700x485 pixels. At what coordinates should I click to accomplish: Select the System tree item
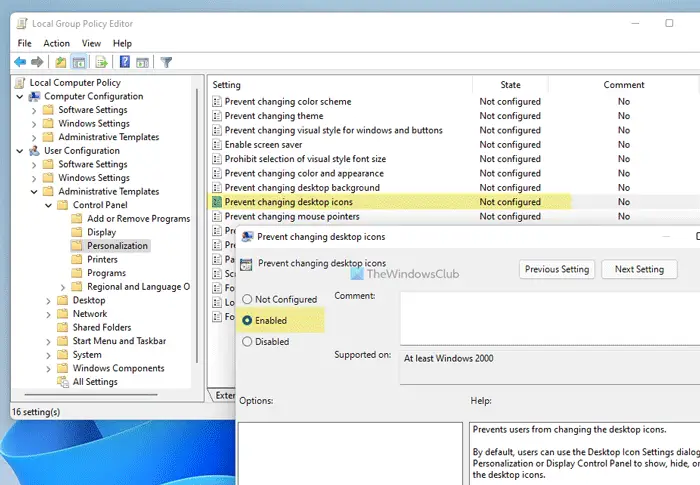click(x=87, y=355)
